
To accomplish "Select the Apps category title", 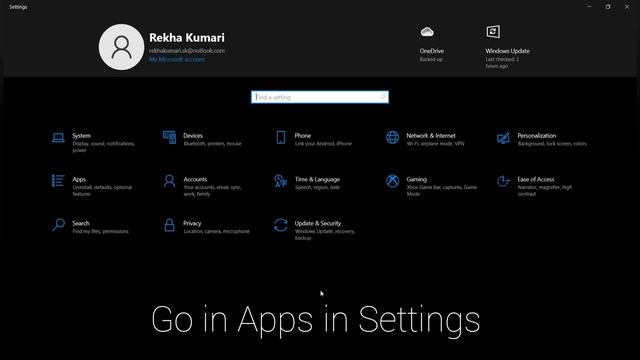I will (x=79, y=179).
